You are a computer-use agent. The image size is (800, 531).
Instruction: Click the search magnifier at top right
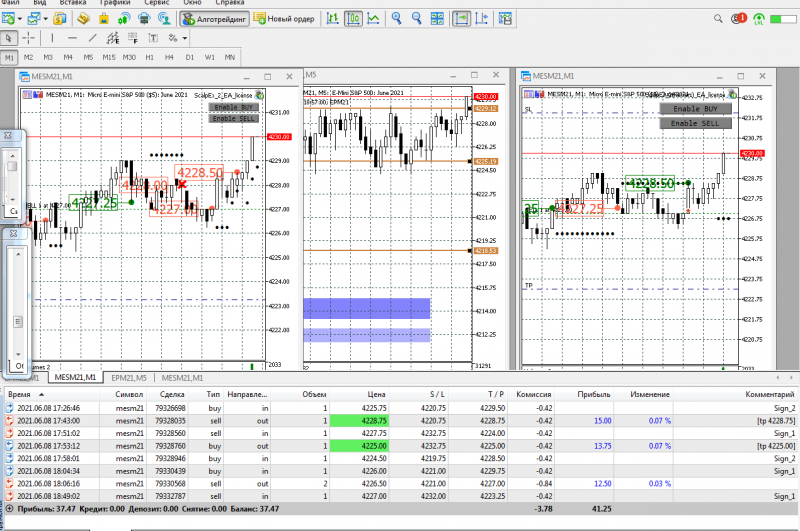(x=718, y=19)
